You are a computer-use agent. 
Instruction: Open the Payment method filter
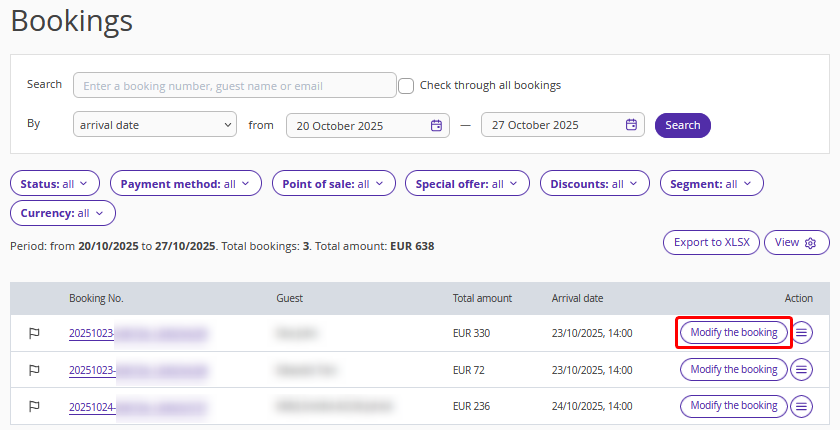(x=185, y=184)
